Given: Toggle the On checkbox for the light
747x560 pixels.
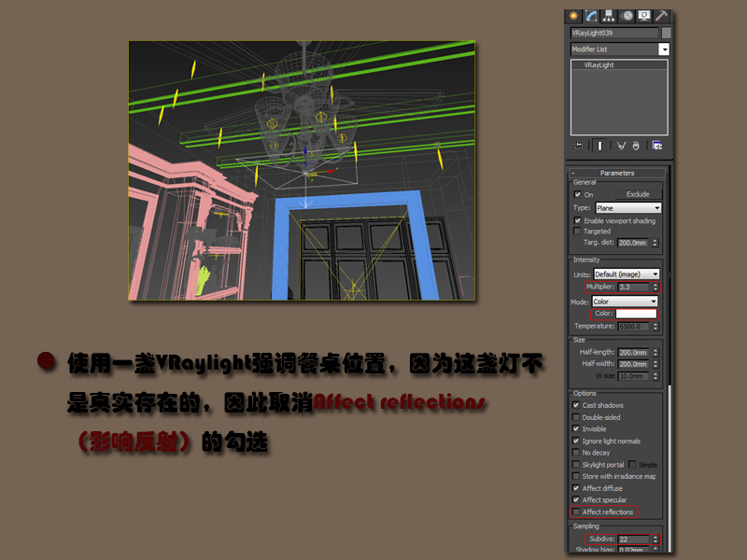Looking at the screenshot, I should point(577,194).
